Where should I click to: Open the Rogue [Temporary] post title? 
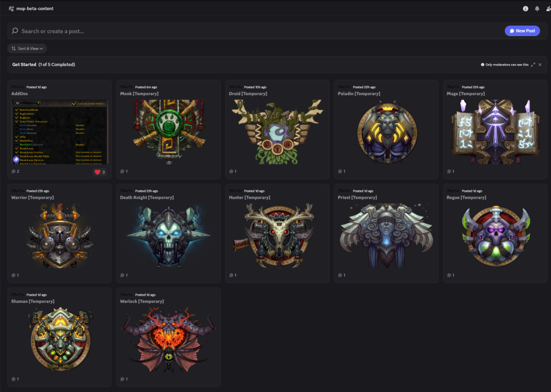[x=466, y=198]
